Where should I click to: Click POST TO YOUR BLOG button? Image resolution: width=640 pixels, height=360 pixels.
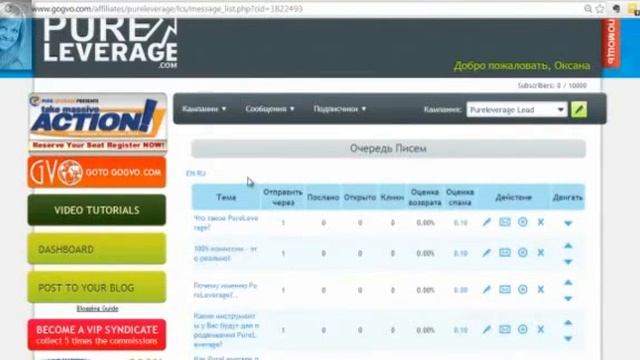point(97,287)
